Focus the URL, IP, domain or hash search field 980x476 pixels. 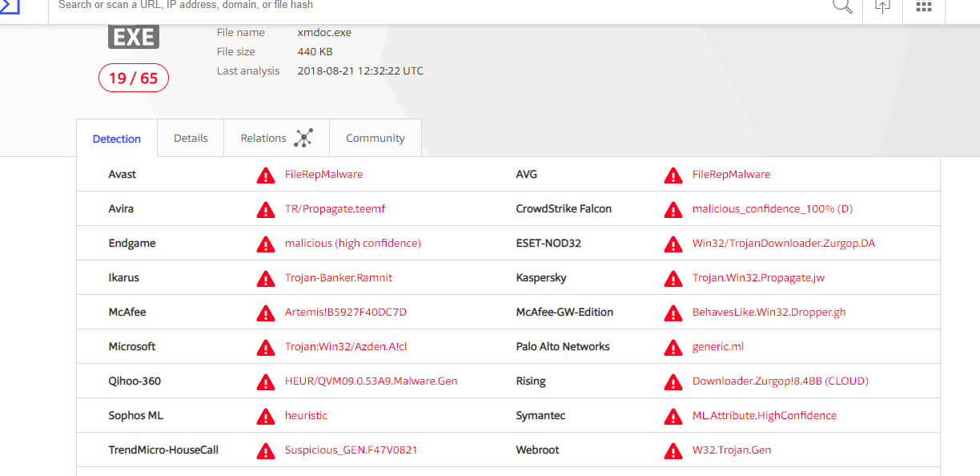pyautogui.click(x=439, y=6)
